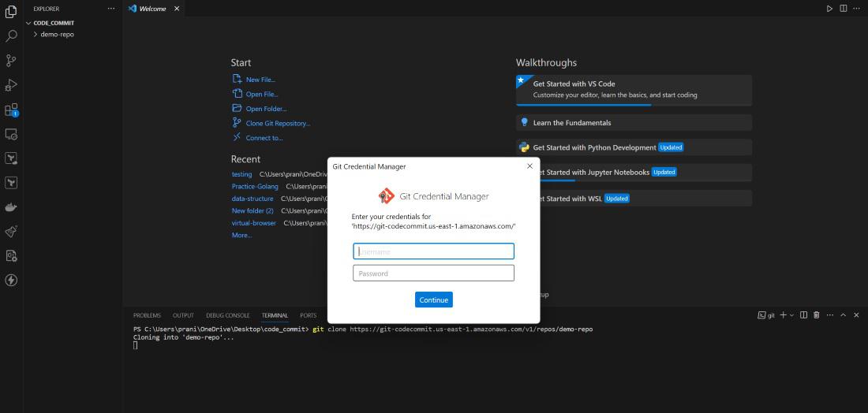868x413 pixels.
Task: Open Learn the Fundamentals walkthrough
Action: click(634, 123)
